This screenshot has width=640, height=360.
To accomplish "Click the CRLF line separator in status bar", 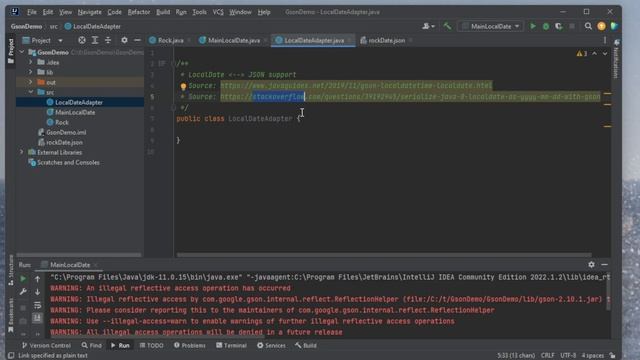I will click(x=547, y=356).
